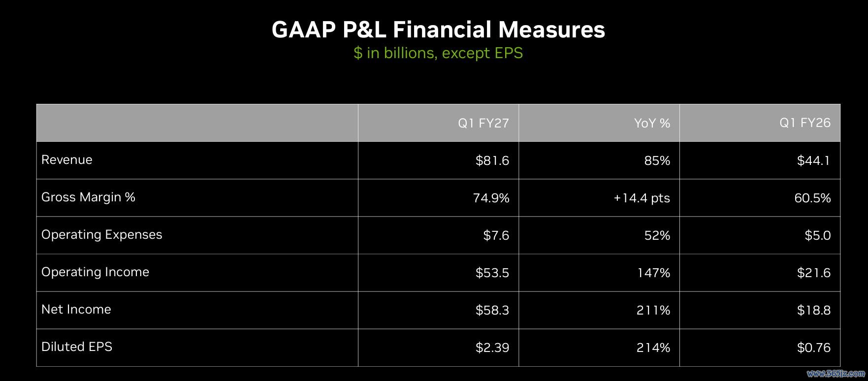Screen dimensions: 868x381
Task: Click the $81.6 revenue value
Action: pos(492,160)
